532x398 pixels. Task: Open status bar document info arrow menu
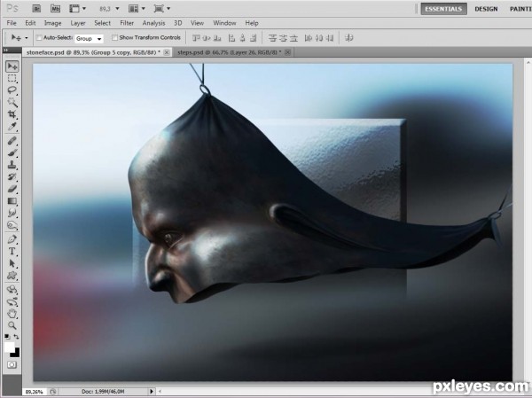[152, 391]
